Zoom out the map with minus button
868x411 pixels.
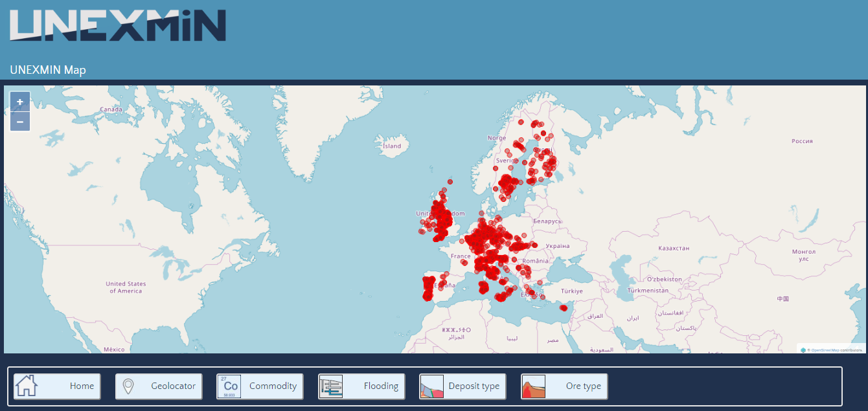coord(20,121)
